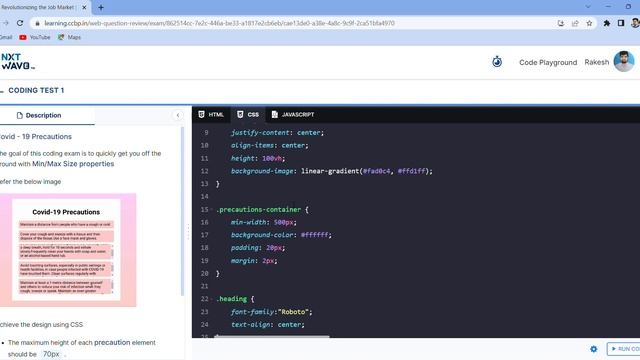Open Code Playground
The height and width of the screenshot is (360, 640).
pos(548,62)
